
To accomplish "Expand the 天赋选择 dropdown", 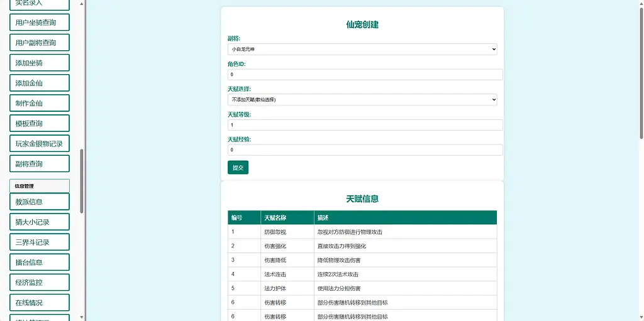I will click(362, 99).
